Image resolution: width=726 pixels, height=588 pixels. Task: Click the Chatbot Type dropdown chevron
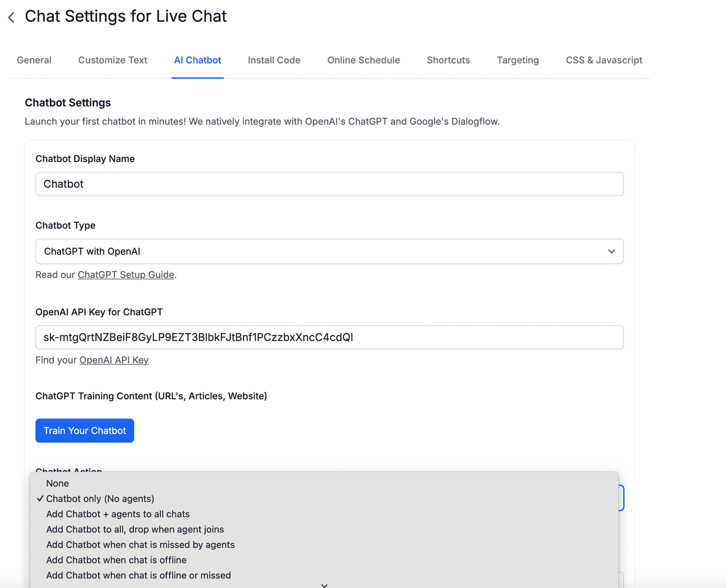tap(611, 251)
